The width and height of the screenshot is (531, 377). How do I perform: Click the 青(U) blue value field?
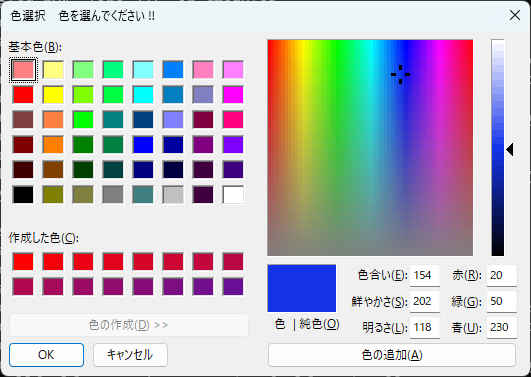click(x=502, y=327)
